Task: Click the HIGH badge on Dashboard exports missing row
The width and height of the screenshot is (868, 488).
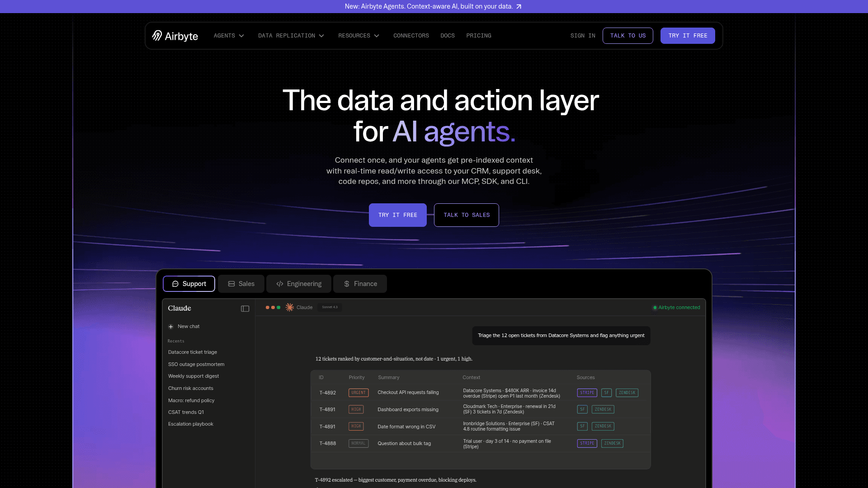Action: point(356,409)
